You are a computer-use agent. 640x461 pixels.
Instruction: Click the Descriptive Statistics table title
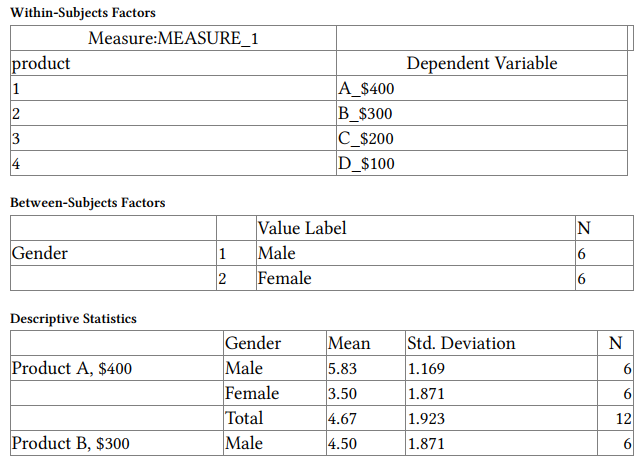click(x=73, y=319)
